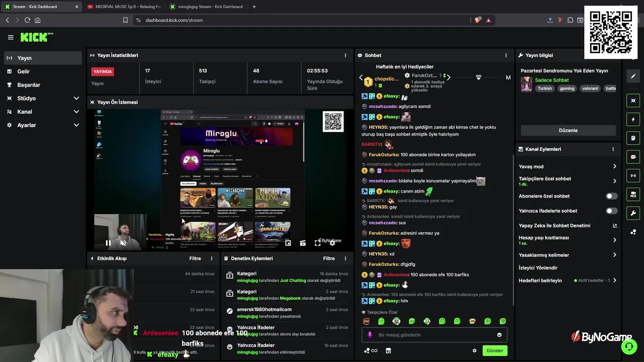Open the hamburger menu beside the Kick logo

click(11, 37)
